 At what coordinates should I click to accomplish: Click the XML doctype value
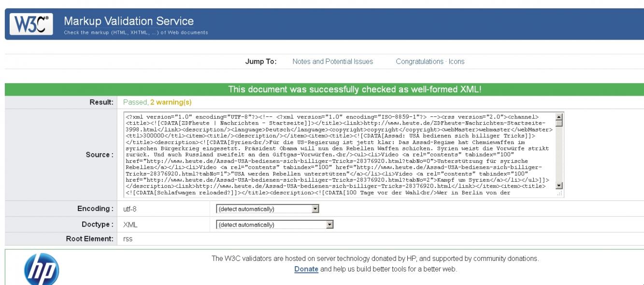click(x=130, y=225)
